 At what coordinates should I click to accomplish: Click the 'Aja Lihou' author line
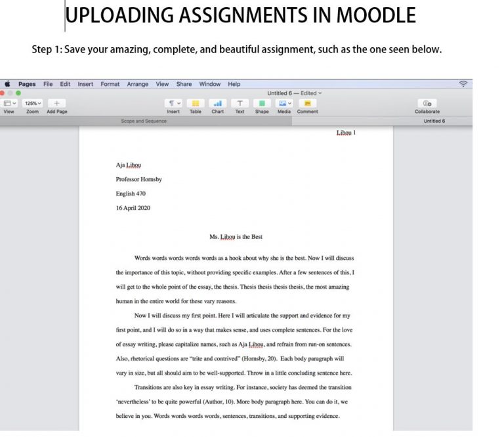coord(129,165)
